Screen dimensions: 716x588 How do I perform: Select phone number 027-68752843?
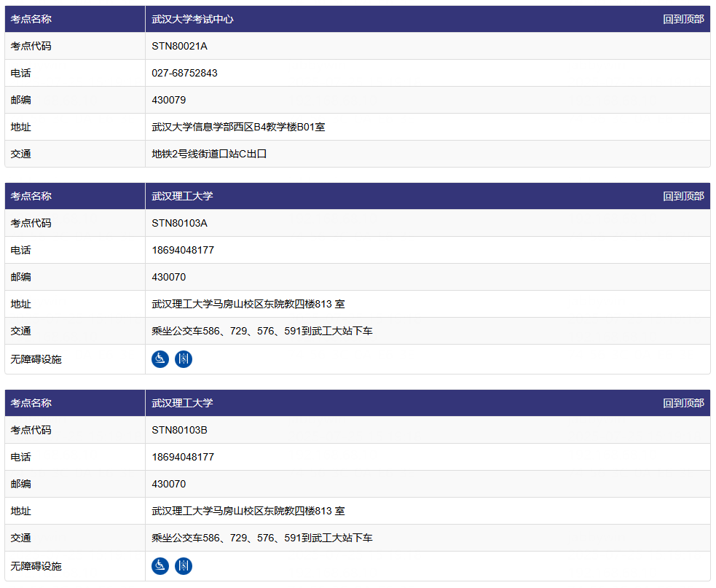[x=184, y=73]
